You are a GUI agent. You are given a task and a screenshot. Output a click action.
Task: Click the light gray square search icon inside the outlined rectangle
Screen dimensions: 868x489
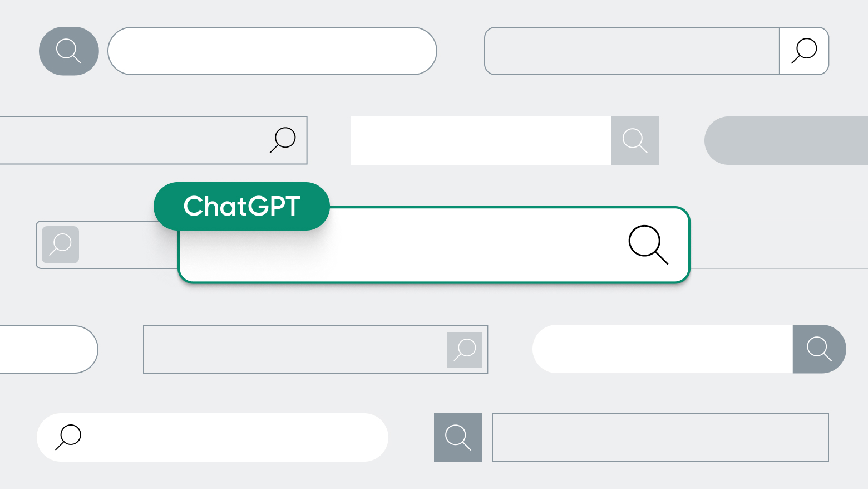pyautogui.click(x=465, y=350)
